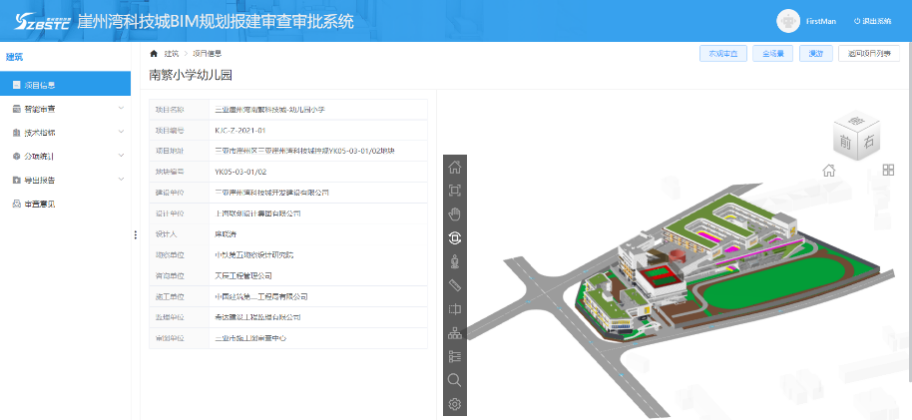Click the four-square grid icon near the view cube
Screen dimensions: 912x420
[x=888, y=170]
